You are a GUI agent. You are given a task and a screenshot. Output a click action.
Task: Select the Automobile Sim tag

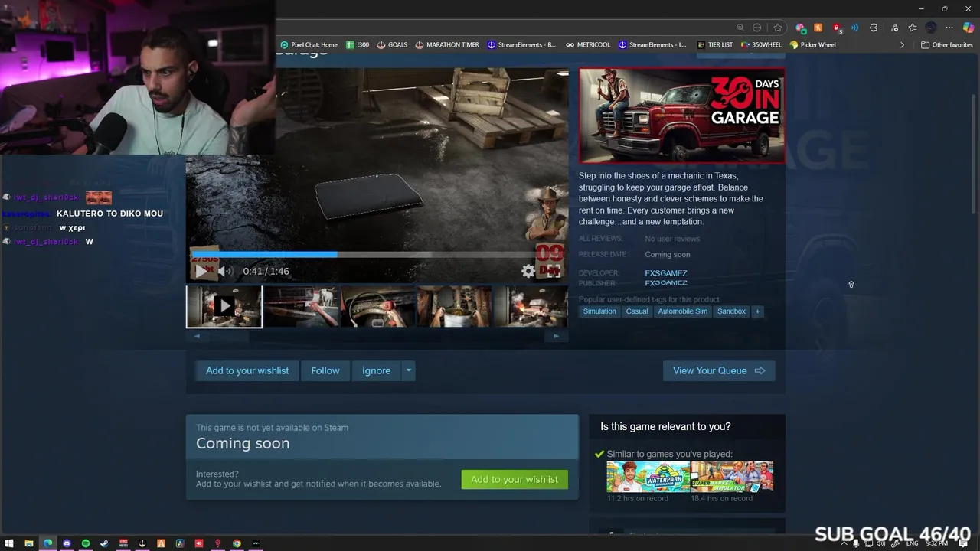pos(683,311)
